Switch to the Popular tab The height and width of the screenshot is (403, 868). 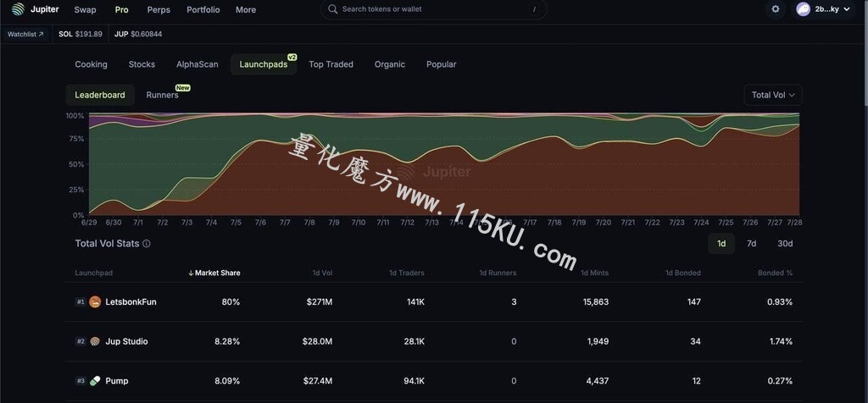click(441, 64)
